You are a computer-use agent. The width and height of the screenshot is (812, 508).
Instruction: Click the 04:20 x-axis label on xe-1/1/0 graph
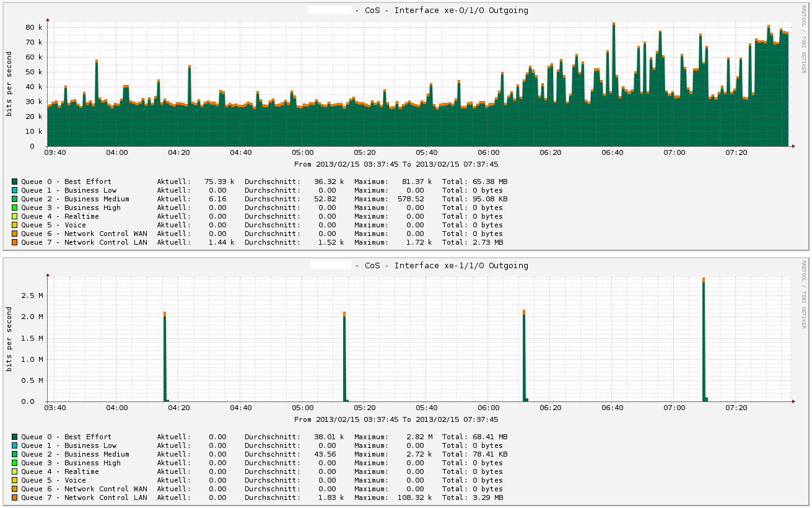(179, 408)
